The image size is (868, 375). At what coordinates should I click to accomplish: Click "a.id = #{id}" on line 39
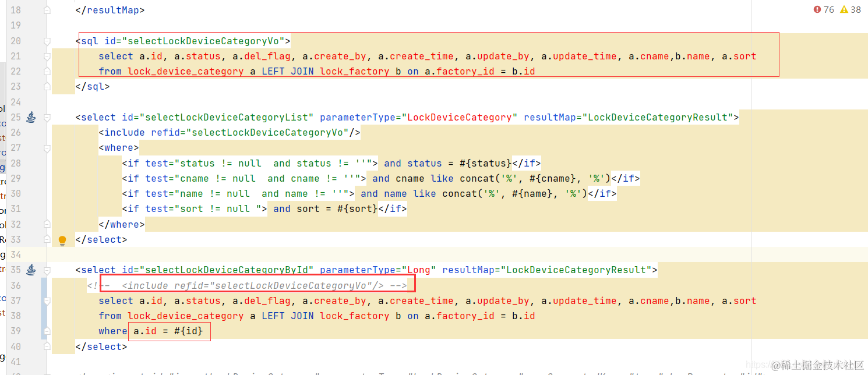pyautogui.click(x=168, y=331)
